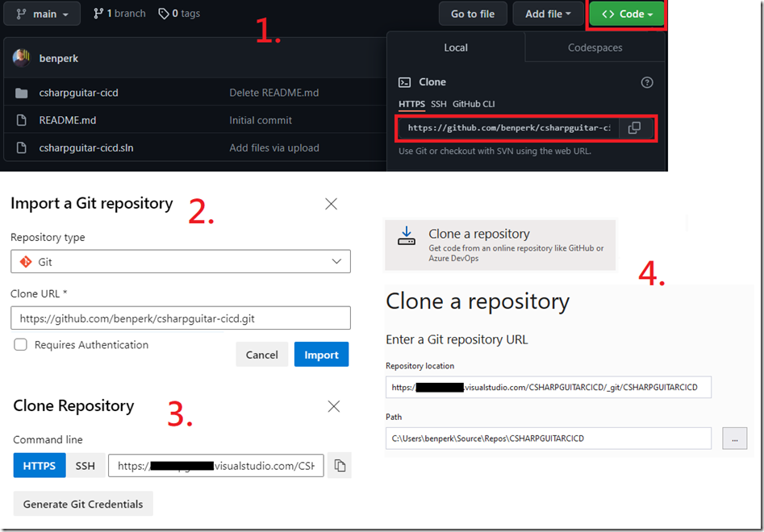Open the benperk user link
The height and width of the screenshot is (532, 764).
click(58, 58)
